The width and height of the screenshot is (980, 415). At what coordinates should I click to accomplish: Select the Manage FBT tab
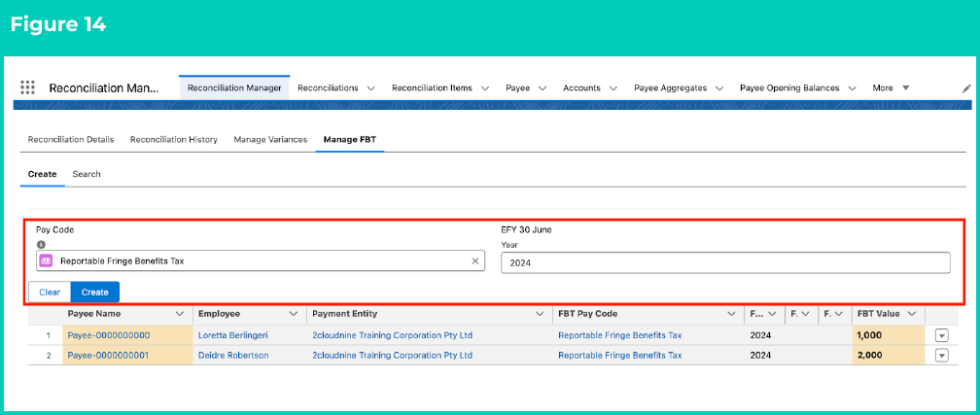click(349, 139)
